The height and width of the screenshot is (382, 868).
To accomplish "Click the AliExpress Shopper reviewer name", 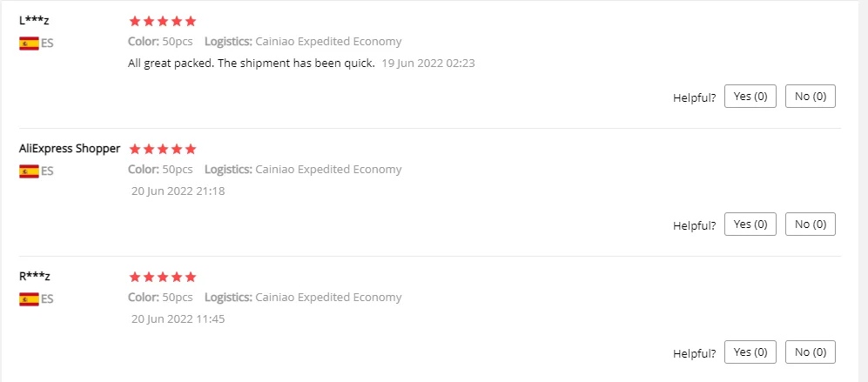I will pos(70,148).
